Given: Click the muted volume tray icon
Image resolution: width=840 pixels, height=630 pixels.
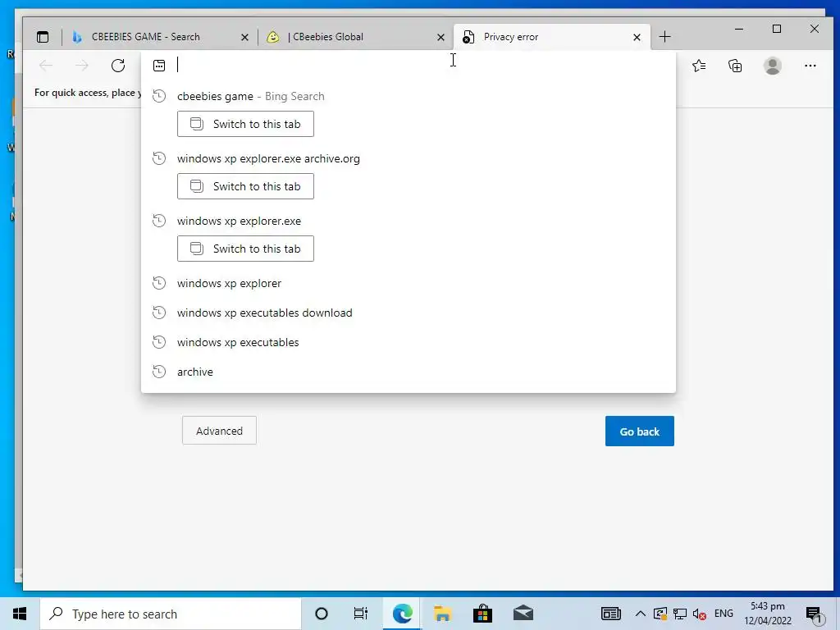Looking at the screenshot, I should [x=699, y=614].
